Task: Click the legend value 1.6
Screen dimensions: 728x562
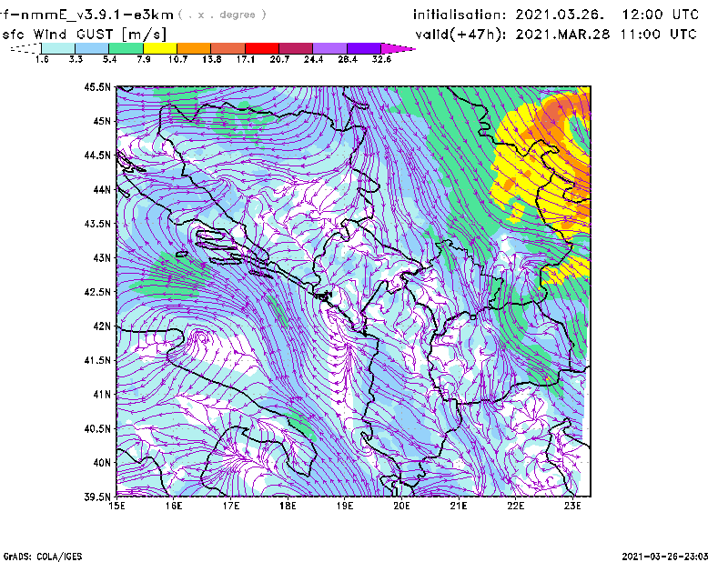Action: click(x=42, y=59)
